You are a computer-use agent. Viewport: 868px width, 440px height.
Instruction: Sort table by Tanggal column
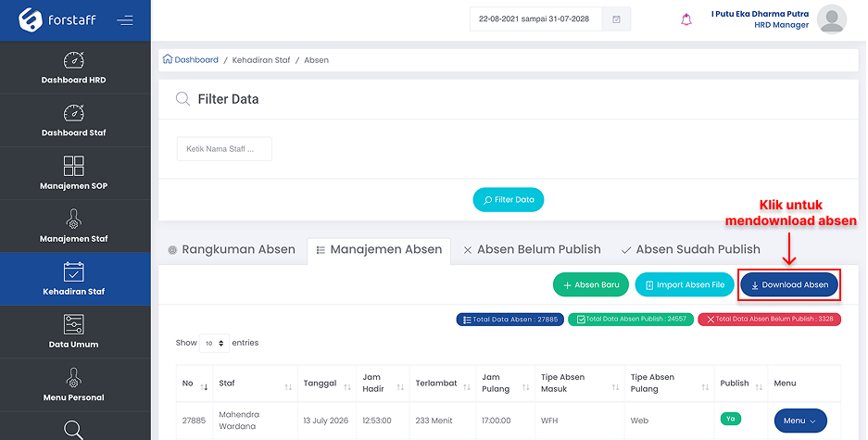pos(327,383)
